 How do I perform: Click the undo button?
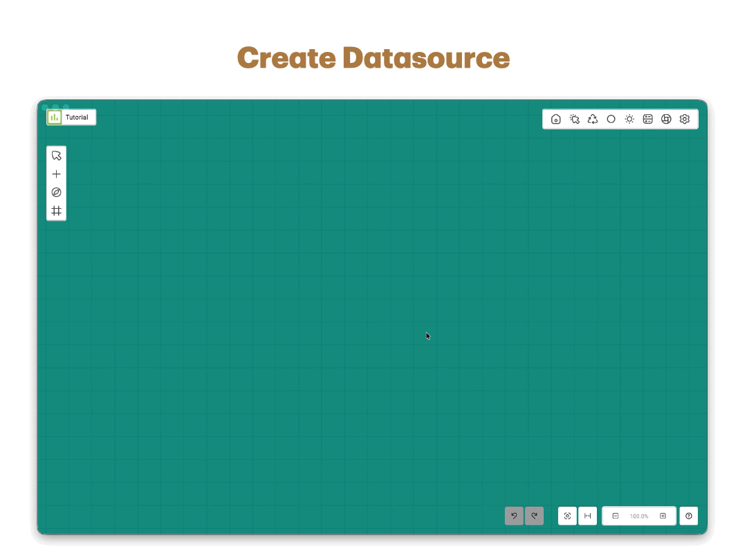514,516
